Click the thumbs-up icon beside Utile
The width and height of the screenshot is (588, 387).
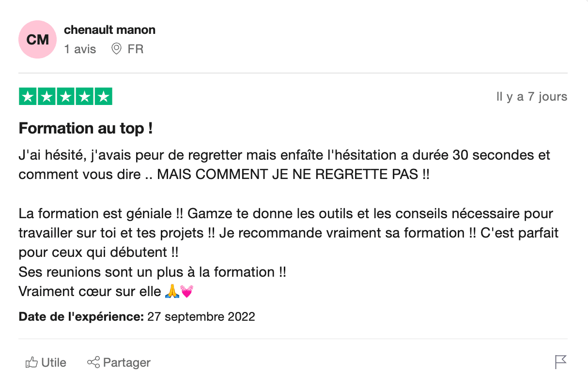click(31, 362)
